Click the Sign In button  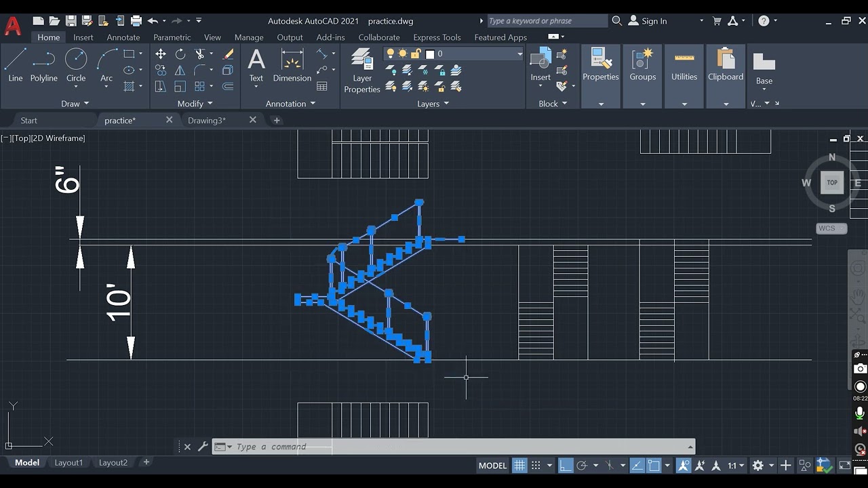coord(648,21)
